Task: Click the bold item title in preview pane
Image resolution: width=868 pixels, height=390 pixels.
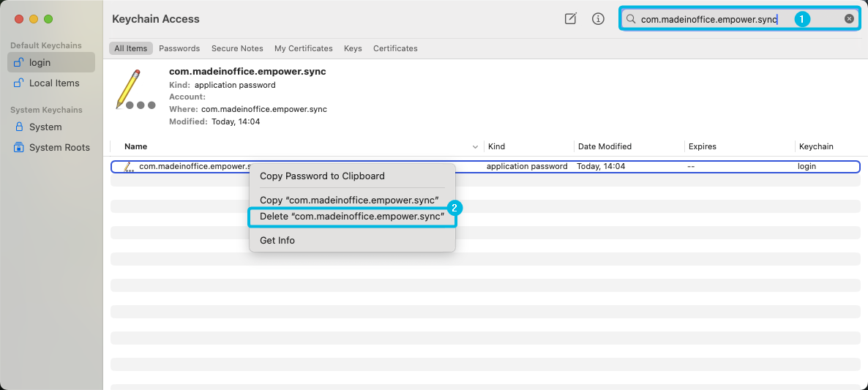Action: pos(247,72)
